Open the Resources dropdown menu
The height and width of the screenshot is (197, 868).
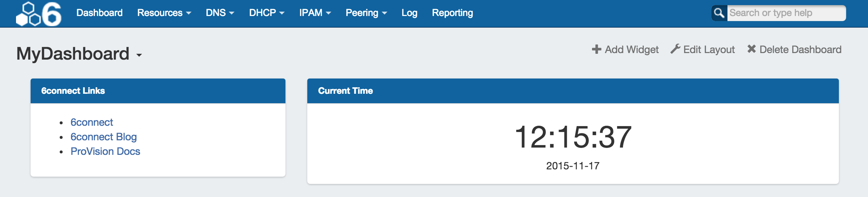coord(164,13)
